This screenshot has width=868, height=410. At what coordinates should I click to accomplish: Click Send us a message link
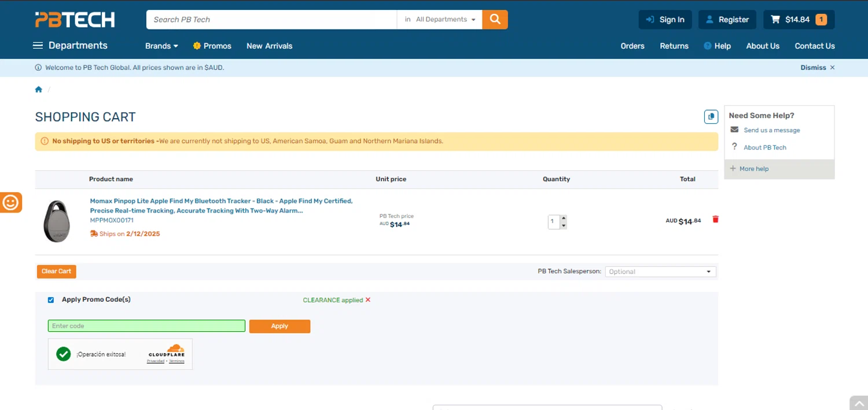coord(772,130)
